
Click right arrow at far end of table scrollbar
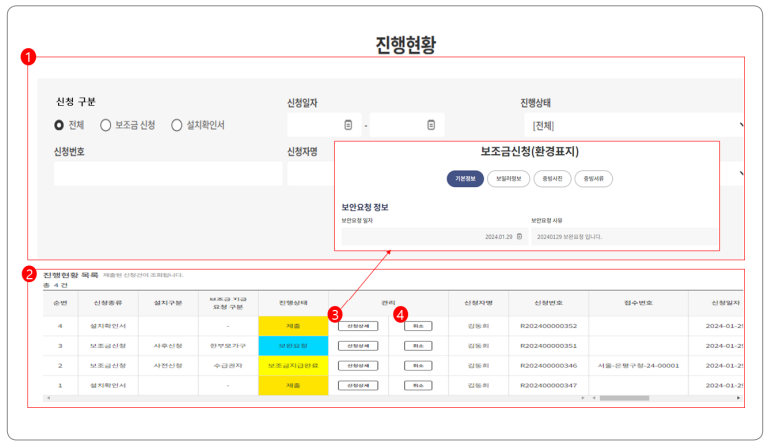click(739, 398)
